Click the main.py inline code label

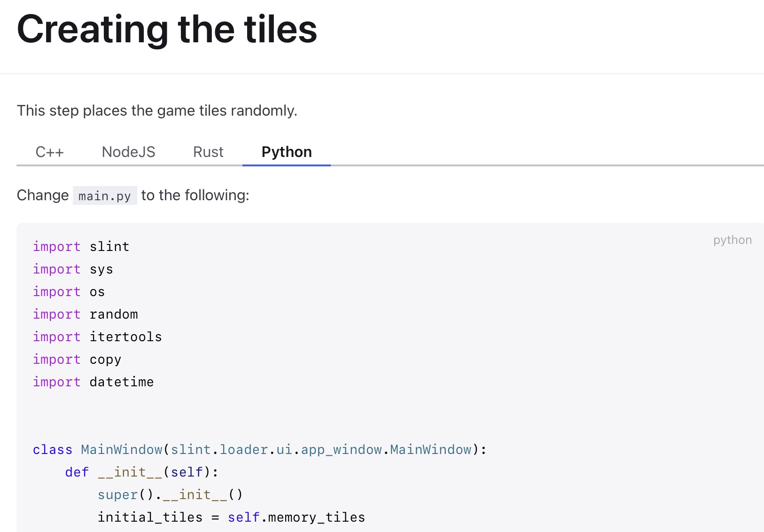tap(105, 196)
